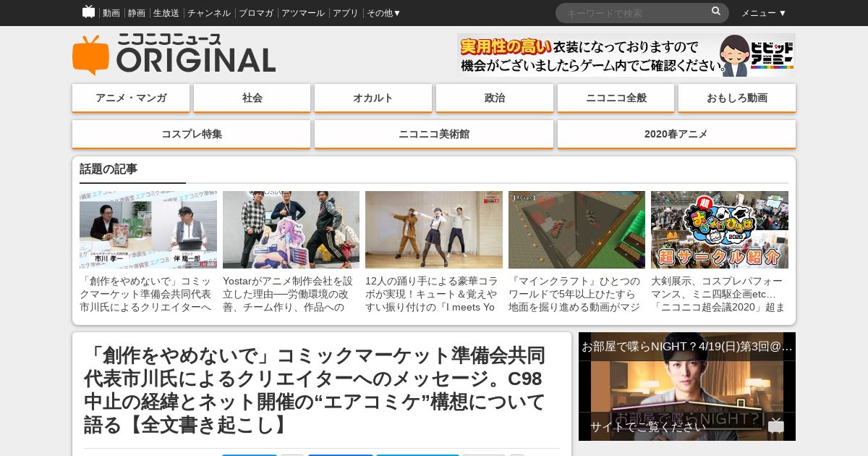Open ブロマガ in top navigation
This screenshot has height=456, width=868.
coord(256,13)
